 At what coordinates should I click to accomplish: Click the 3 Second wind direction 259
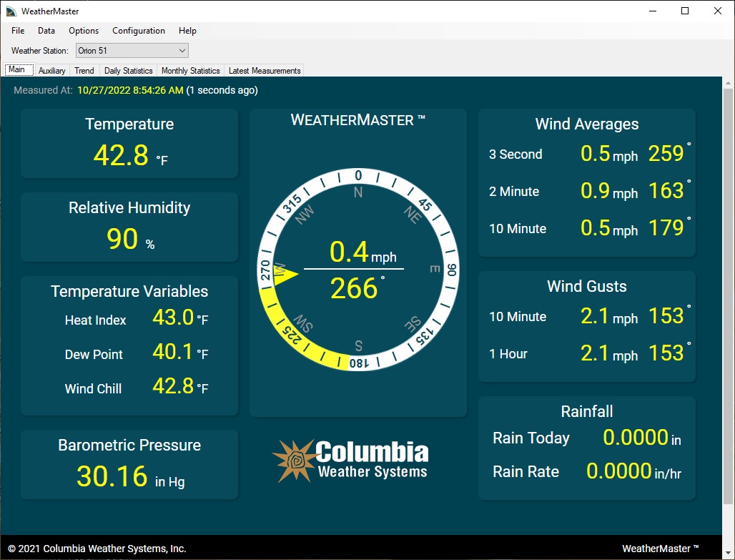pyautogui.click(x=666, y=153)
